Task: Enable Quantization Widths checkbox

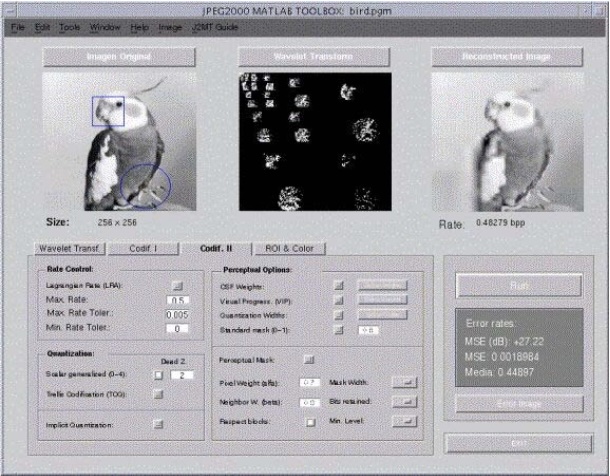Action: 339,315
